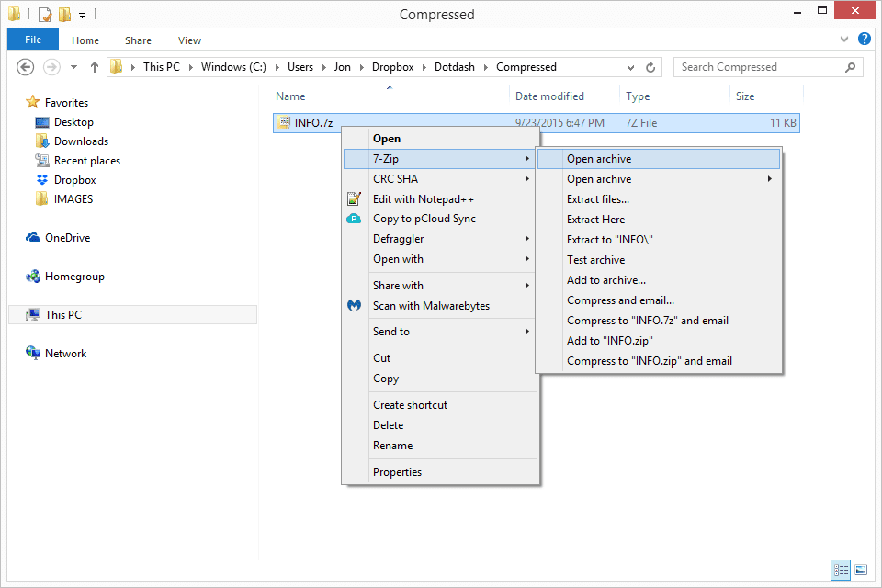Screen dimensions: 882x588
Task: Select Extract Here from 7-Zip submenu
Action: click(595, 220)
